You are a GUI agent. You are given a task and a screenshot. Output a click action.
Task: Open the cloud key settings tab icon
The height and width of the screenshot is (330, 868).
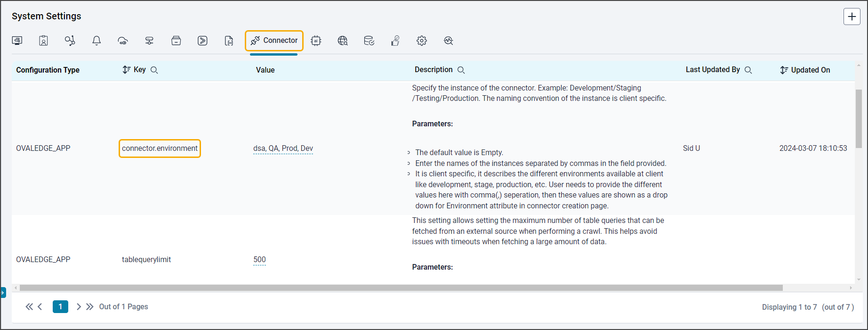123,41
